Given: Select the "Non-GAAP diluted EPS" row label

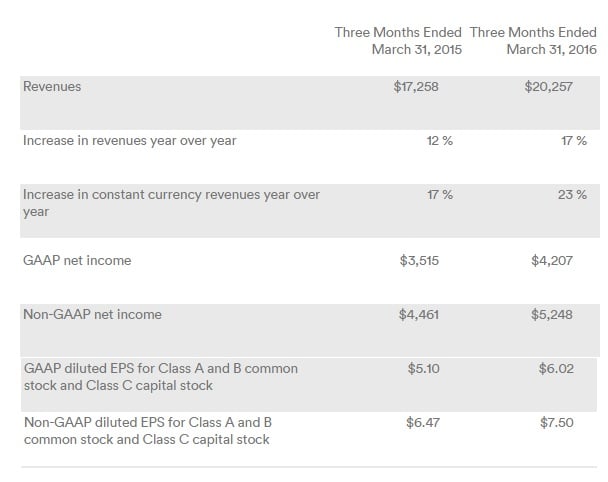Looking at the screenshot, I should pos(146,431).
